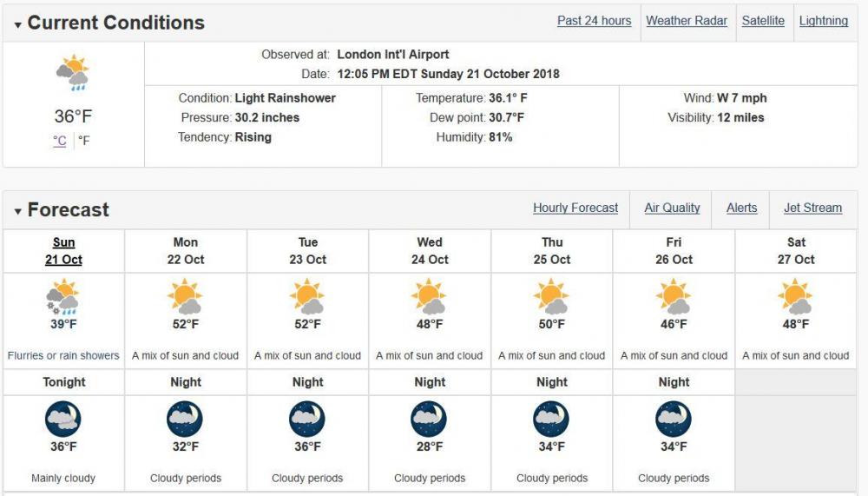Switch temperature units to °C
The image size is (868, 496).
[60, 141]
